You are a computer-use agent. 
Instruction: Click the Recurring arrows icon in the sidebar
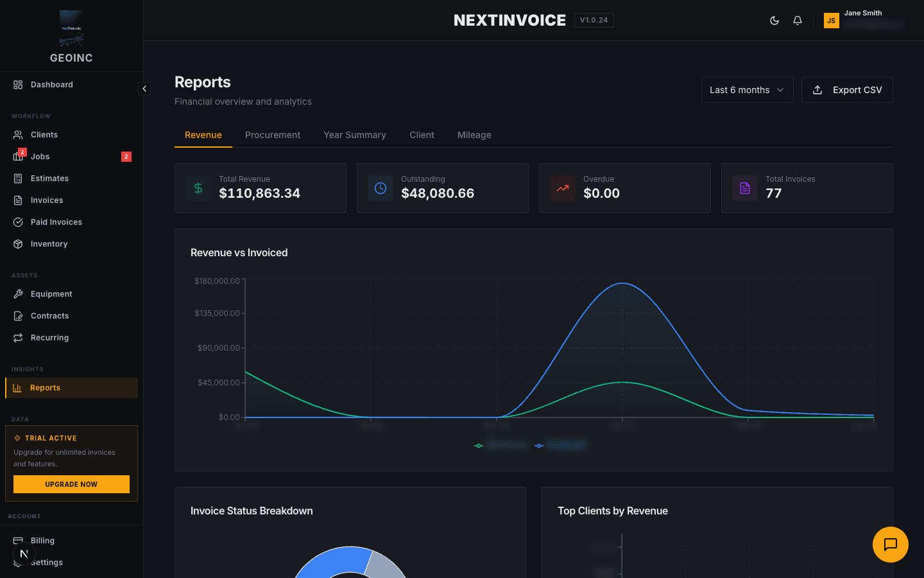click(18, 338)
